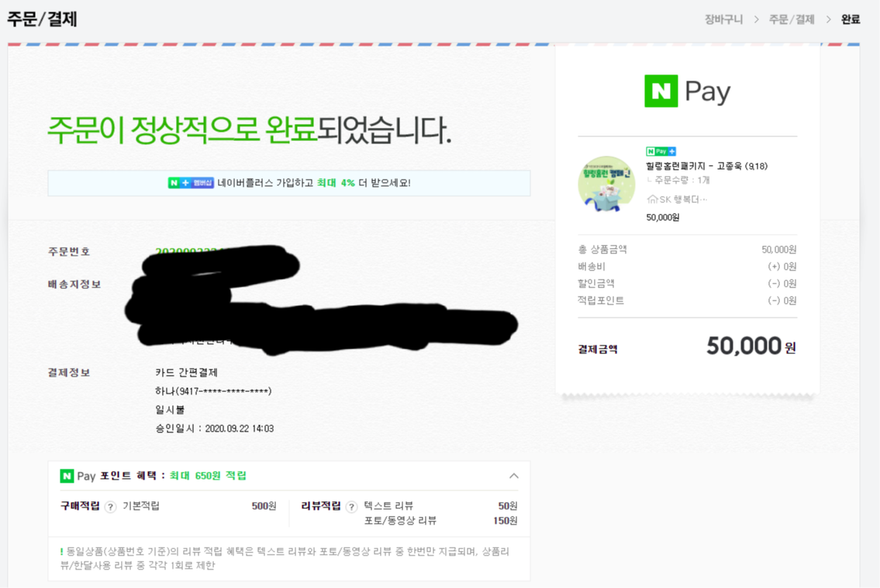Click the N+ 멤버십 badge in banner
Viewport: 880px width, 588px height.
191,183
